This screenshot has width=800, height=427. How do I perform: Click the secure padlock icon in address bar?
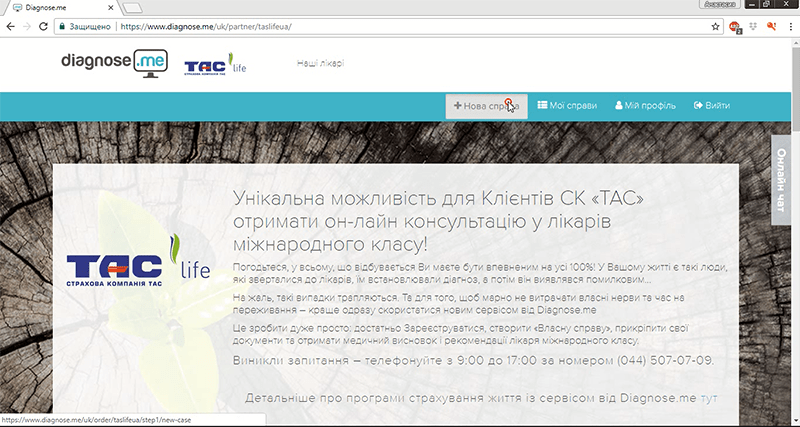coord(62,27)
